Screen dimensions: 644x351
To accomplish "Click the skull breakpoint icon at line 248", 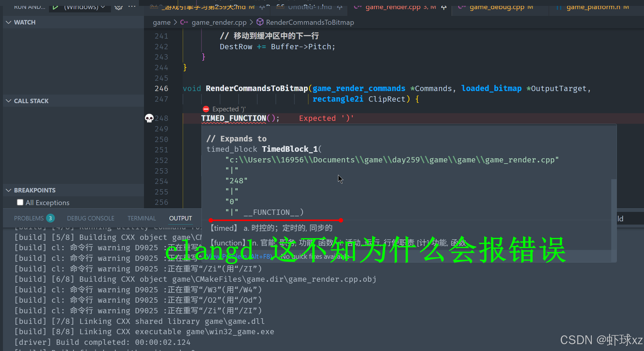I will [149, 118].
